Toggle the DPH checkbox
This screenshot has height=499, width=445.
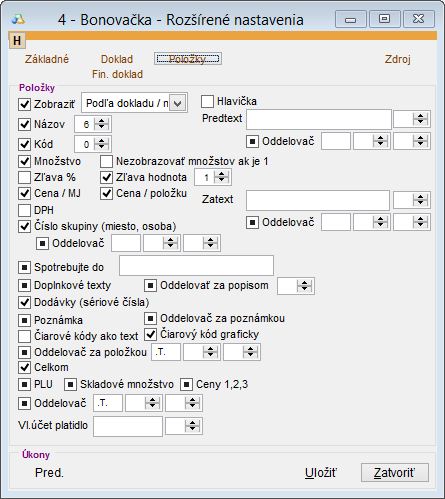tap(24, 210)
